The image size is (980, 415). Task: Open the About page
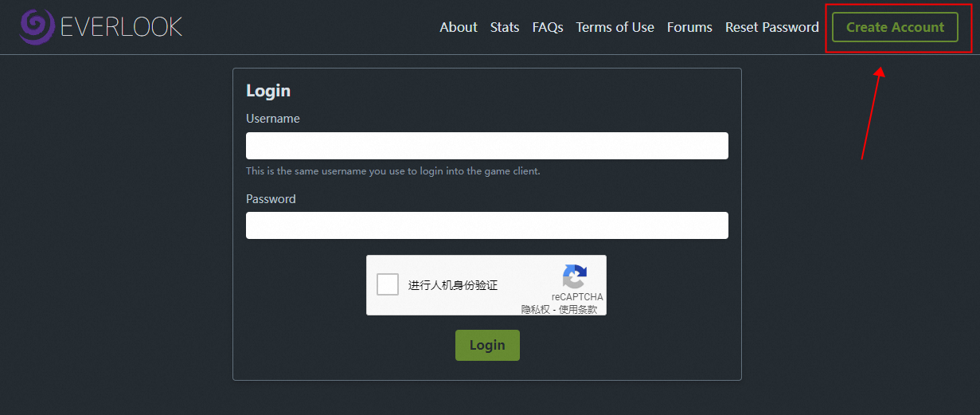[459, 27]
